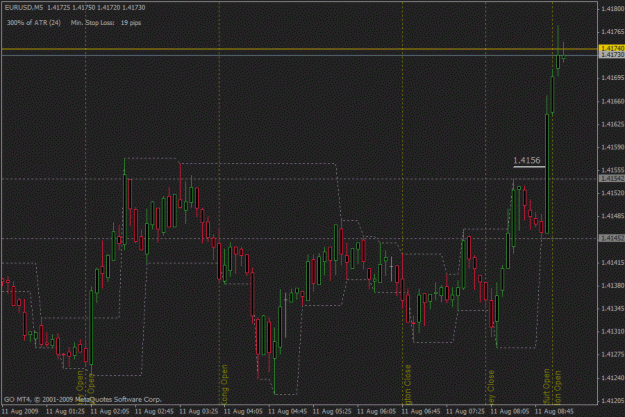This screenshot has width=625, height=417.
Task: Click the 1.41695 price scale label
Action: click(x=613, y=77)
